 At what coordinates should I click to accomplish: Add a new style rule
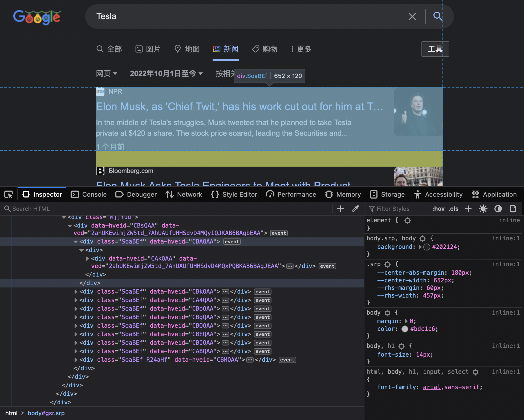(468, 209)
